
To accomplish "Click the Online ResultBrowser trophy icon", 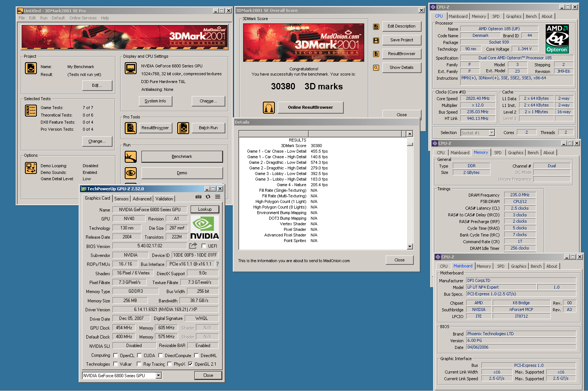I will point(269,108).
